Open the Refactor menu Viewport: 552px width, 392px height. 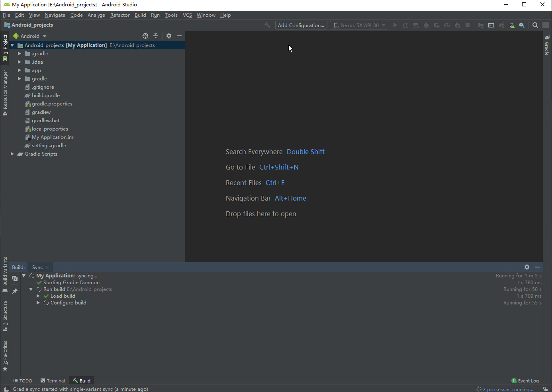click(120, 15)
